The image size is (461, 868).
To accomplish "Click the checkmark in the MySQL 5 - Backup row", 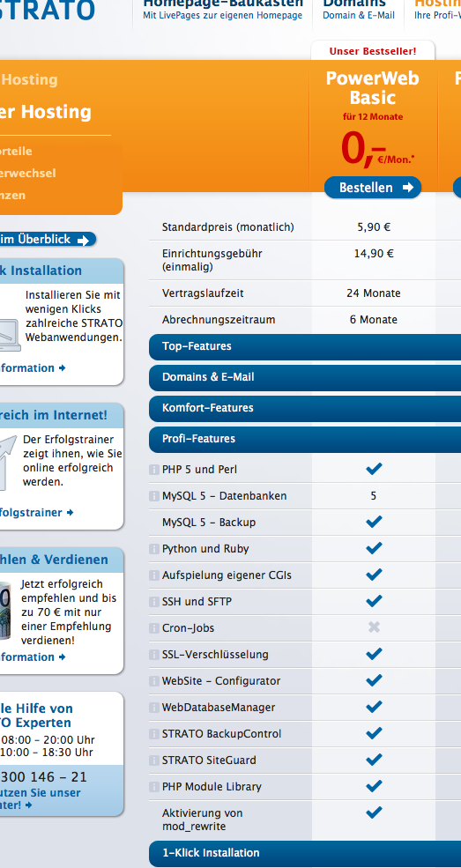I will pyautogui.click(x=374, y=522).
